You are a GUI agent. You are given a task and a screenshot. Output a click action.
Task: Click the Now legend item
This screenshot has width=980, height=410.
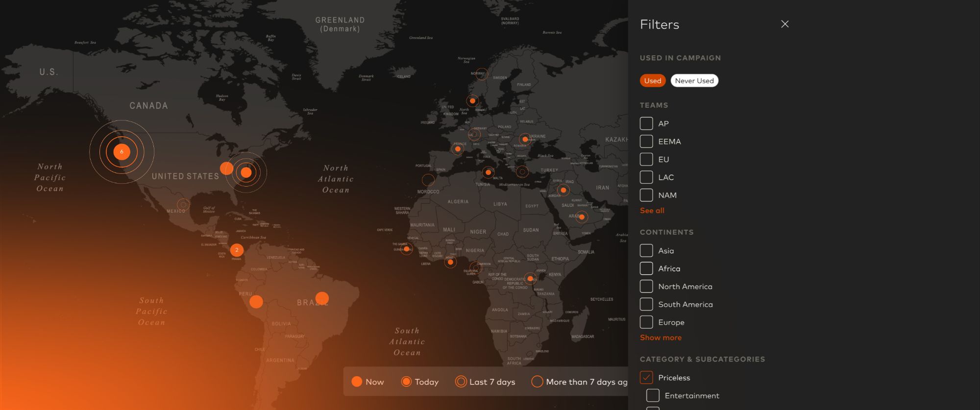coord(367,382)
